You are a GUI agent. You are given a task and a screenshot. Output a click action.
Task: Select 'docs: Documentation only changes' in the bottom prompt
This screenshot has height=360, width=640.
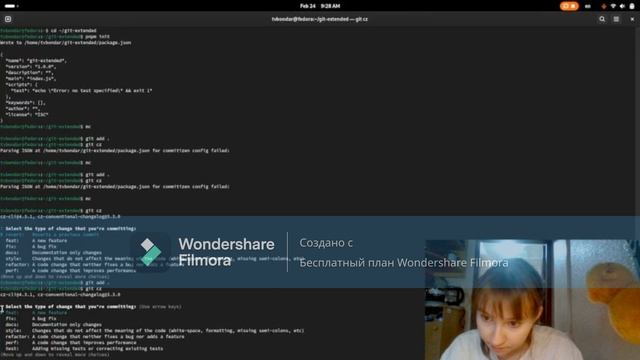(53, 324)
